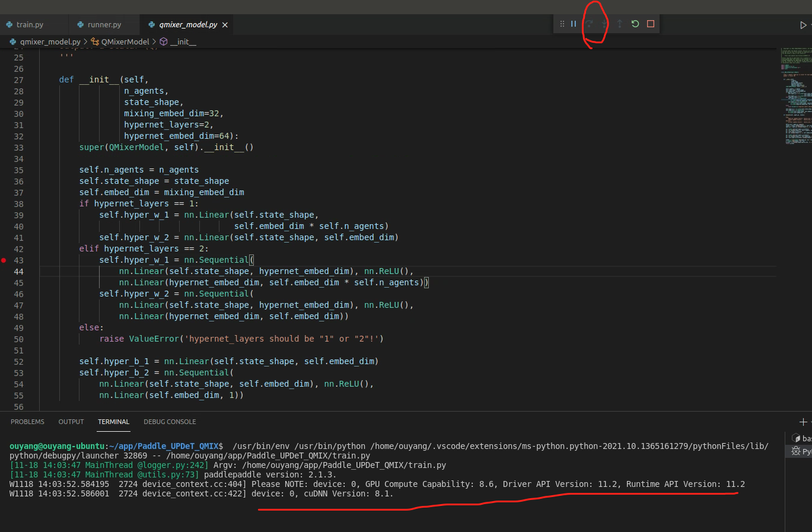Pause the running debug session
812x532 pixels.
pyautogui.click(x=573, y=24)
